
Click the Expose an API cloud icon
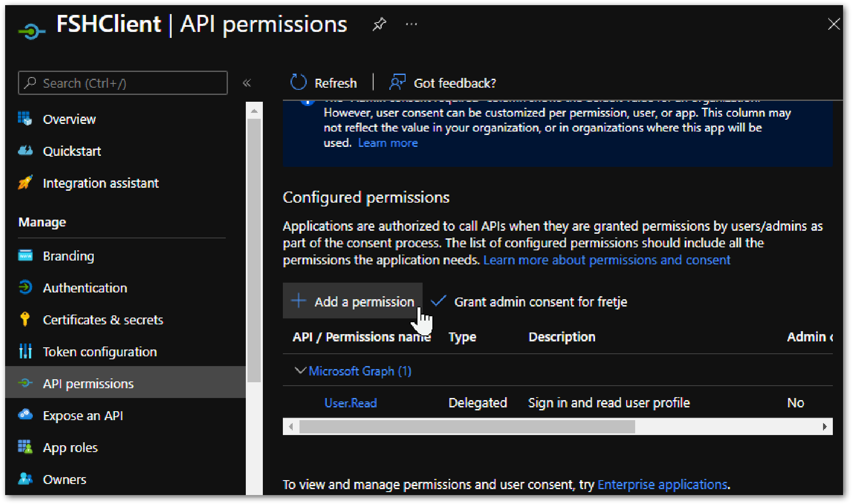click(26, 415)
